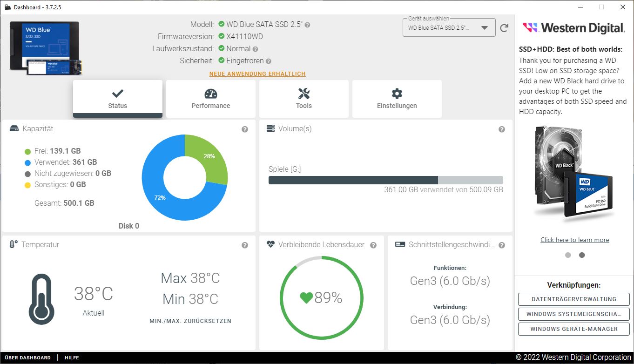Click the Dashboard app icon in title bar
634x364 pixels.
[7, 7]
